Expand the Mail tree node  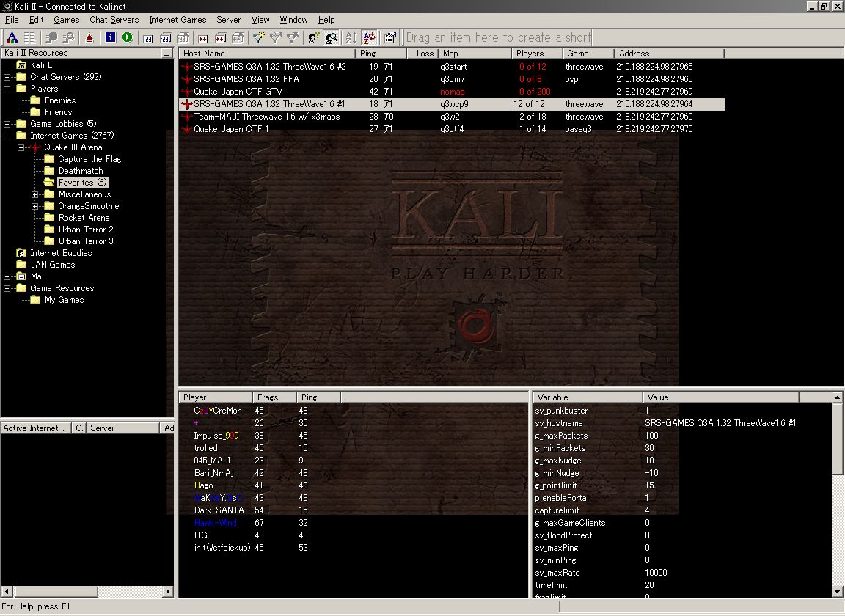[7, 276]
